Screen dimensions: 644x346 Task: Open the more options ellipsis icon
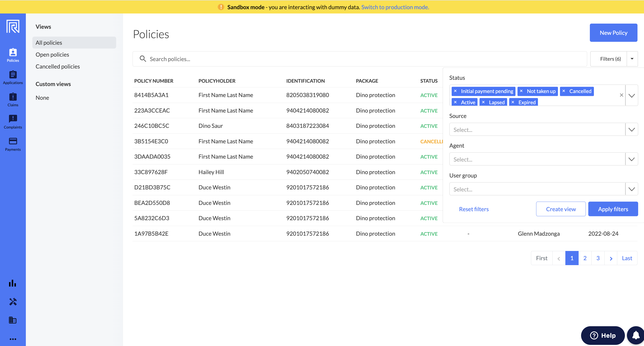13,339
